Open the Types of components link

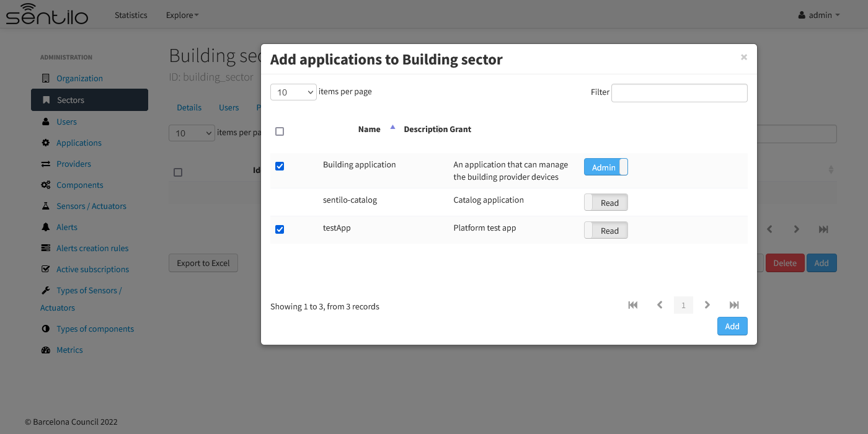[x=95, y=329]
